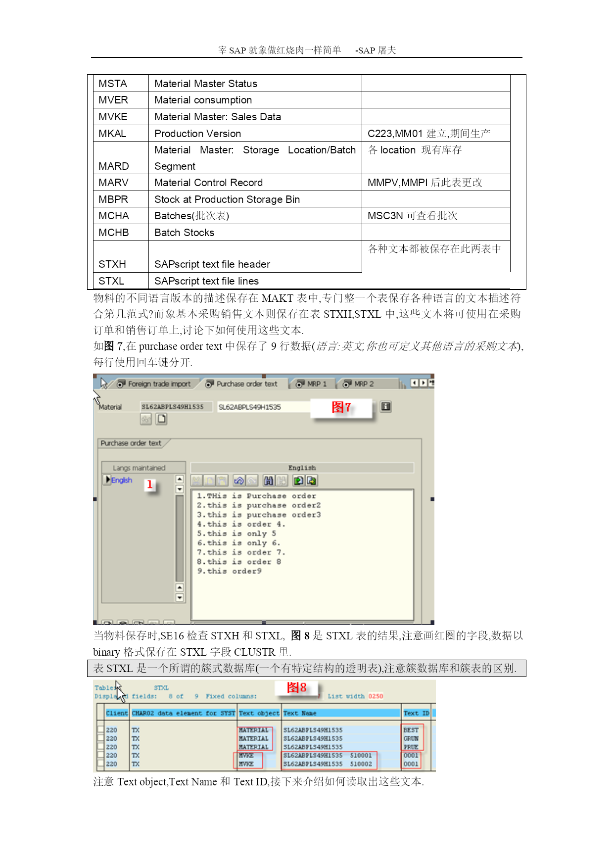Click line '4.this is order 4.'
The image size is (614, 868).
click(241, 524)
